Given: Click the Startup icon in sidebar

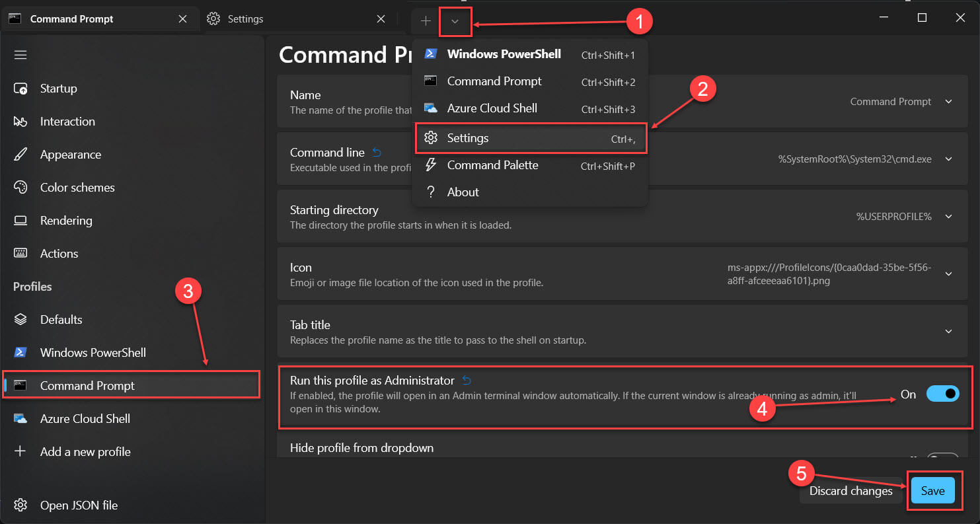Looking at the screenshot, I should (x=20, y=89).
